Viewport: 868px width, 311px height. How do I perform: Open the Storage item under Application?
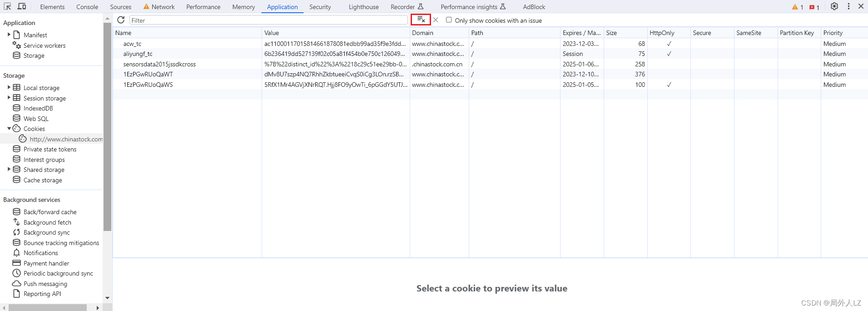34,55
